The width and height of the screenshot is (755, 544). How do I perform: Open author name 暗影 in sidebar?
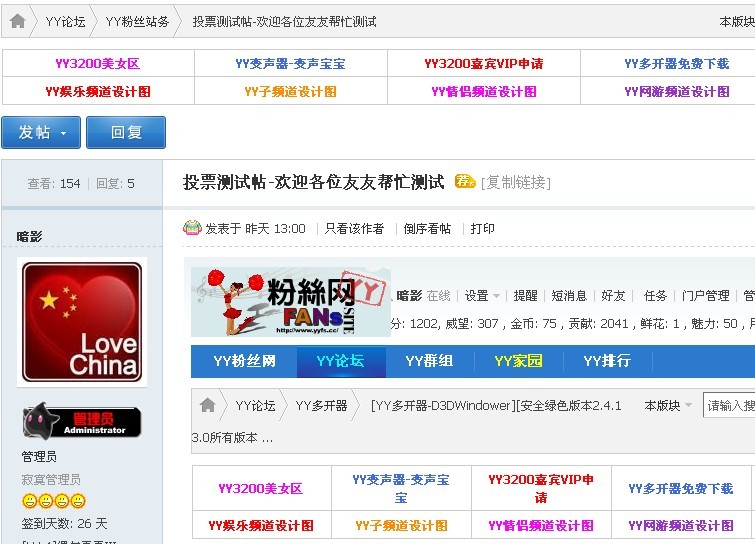pyautogui.click(x=29, y=236)
